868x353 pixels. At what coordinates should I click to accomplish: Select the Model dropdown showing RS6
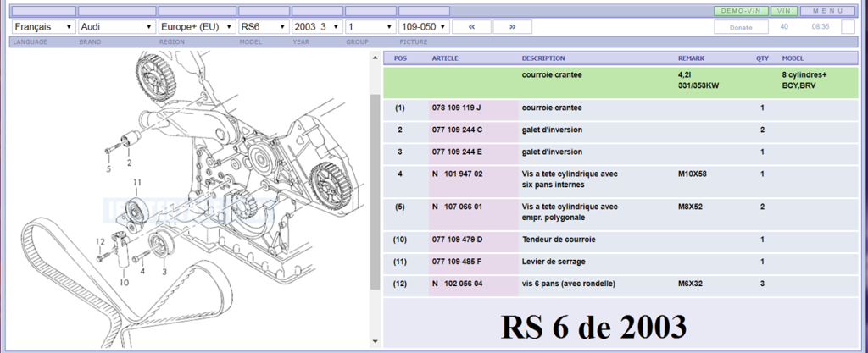tap(263, 27)
